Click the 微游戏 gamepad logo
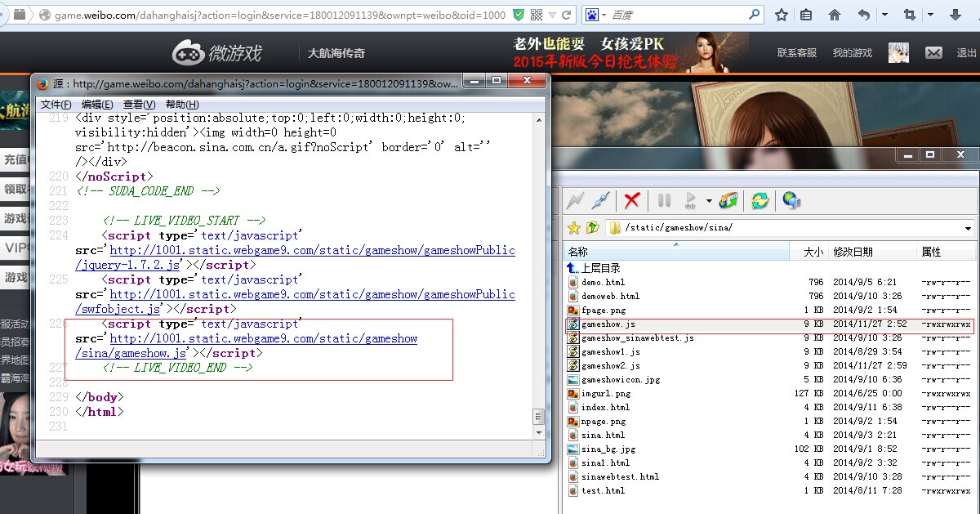Viewport: 980px width, 514px height. click(x=217, y=53)
